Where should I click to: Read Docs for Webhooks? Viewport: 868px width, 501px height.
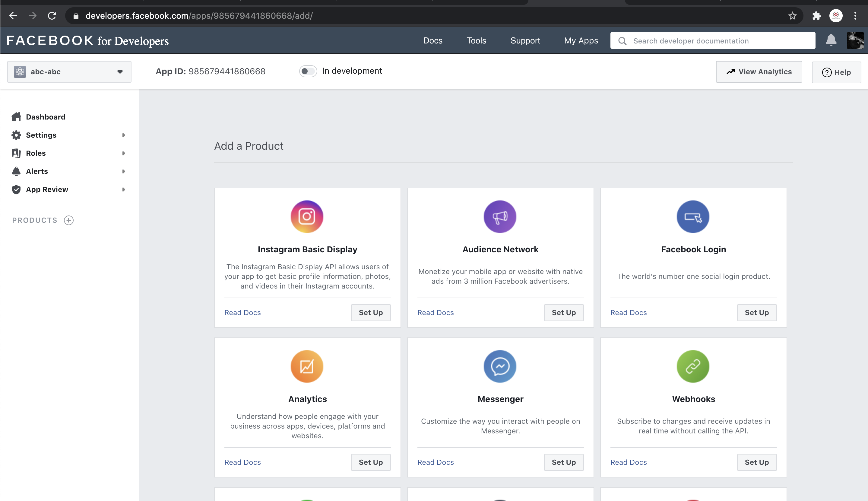pyautogui.click(x=629, y=462)
